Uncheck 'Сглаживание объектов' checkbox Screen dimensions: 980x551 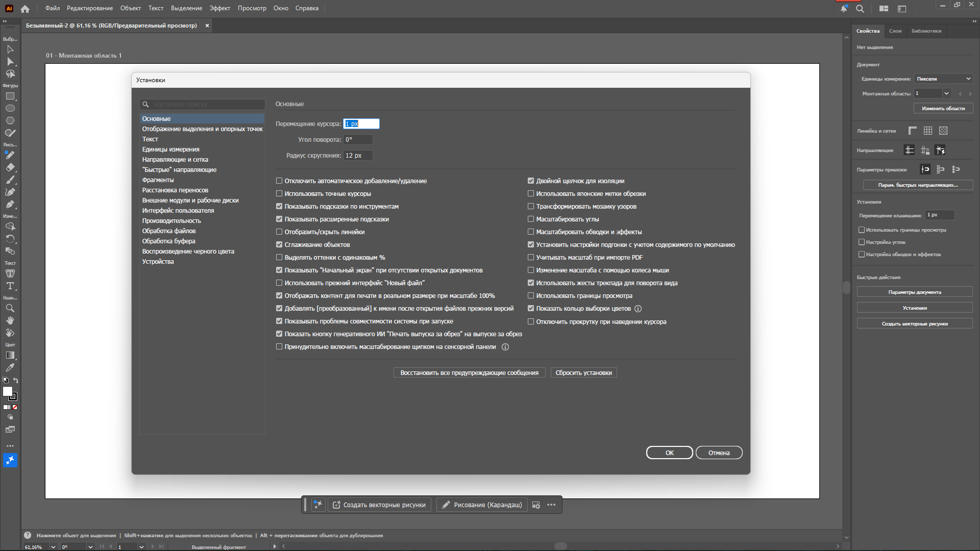pos(279,245)
